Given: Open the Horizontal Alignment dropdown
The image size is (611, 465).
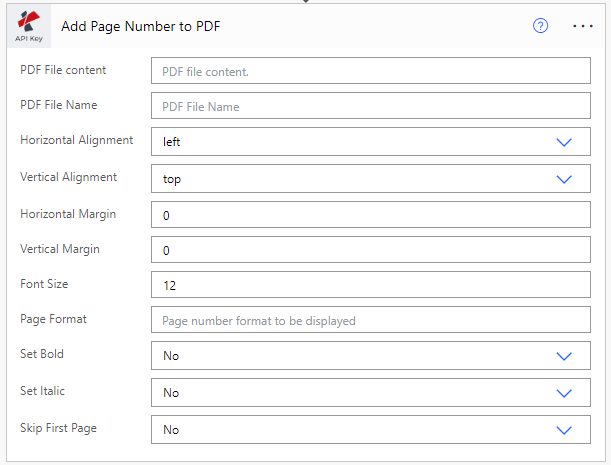Looking at the screenshot, I should pyautogui.click(x=371, y=141).
